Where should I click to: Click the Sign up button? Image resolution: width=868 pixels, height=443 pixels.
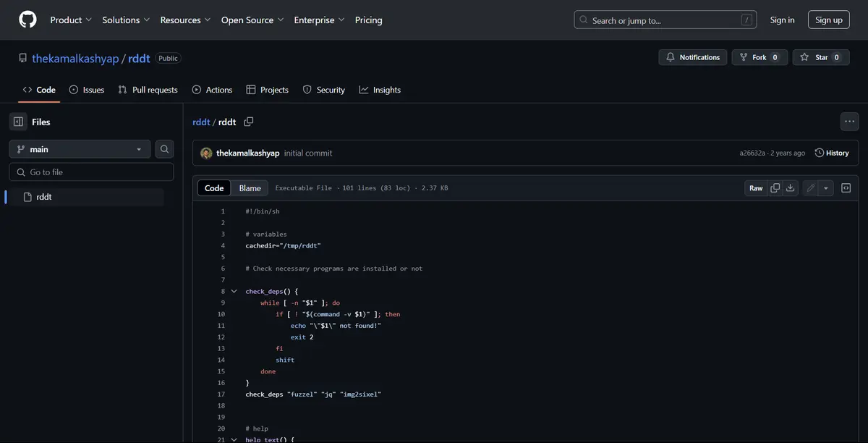pos(828,20)
